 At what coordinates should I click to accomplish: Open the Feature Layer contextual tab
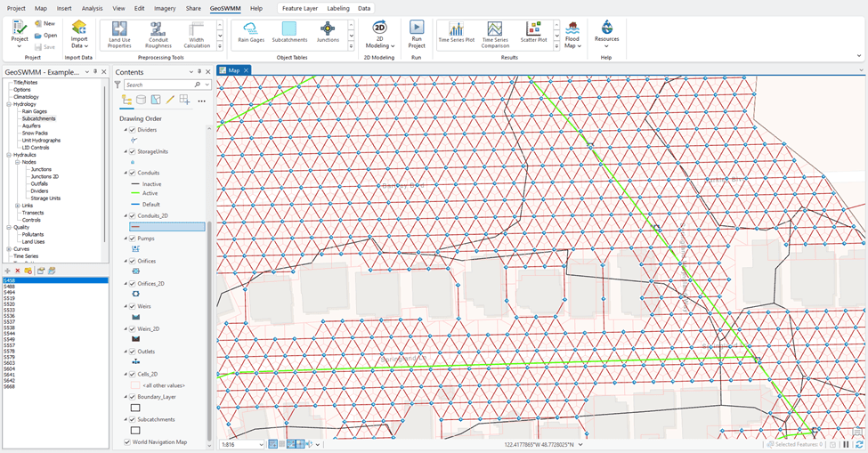(x=298, y=8)
